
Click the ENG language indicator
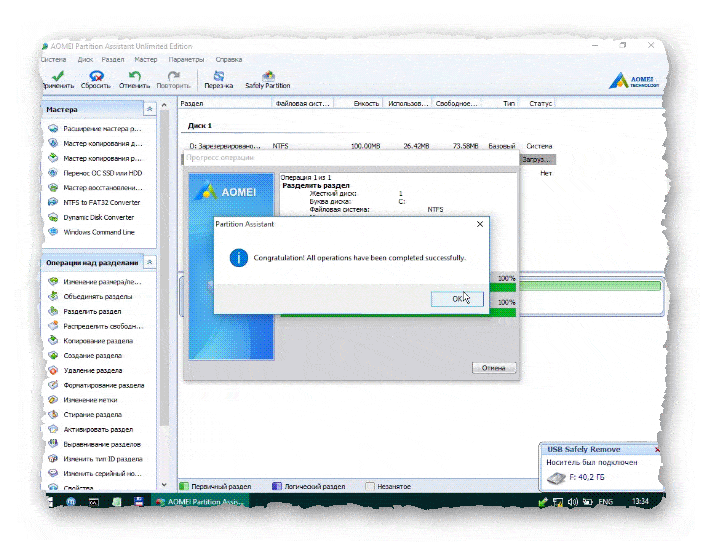pos(605,502)
